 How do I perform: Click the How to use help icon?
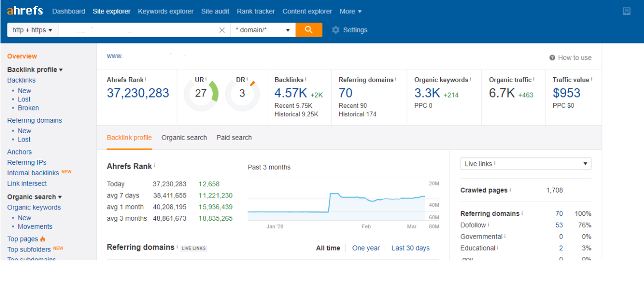pyautogui.click(x=552, y=58)
